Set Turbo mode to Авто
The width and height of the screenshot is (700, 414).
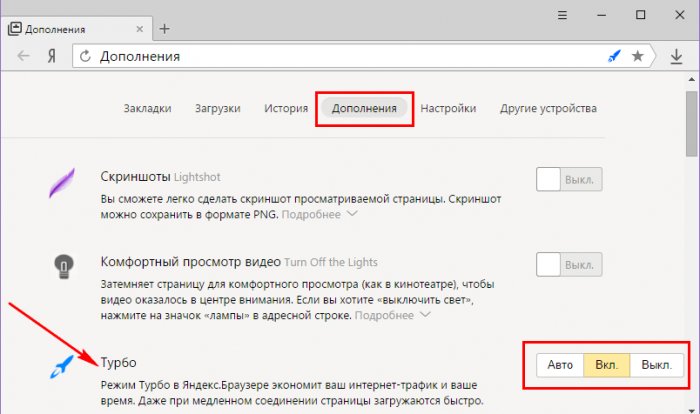point(560,365)
